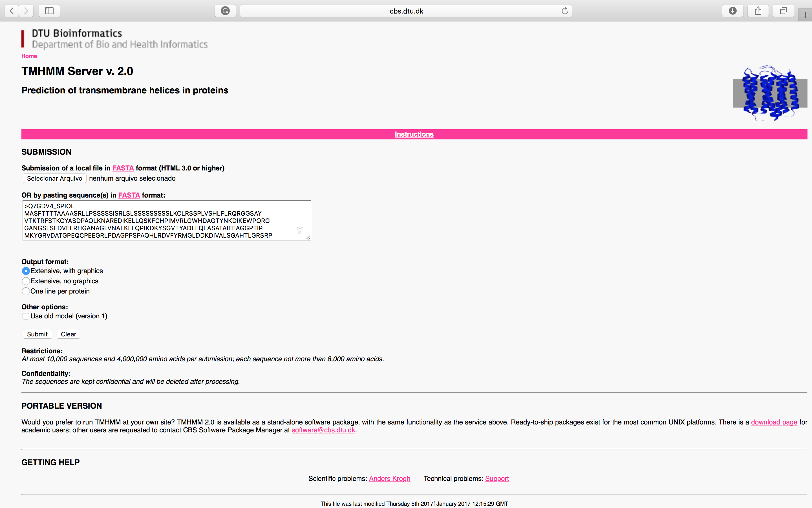Click the 'TMHMM Server v. 2.0' title
812x508 pixels.
click(77, 71)
